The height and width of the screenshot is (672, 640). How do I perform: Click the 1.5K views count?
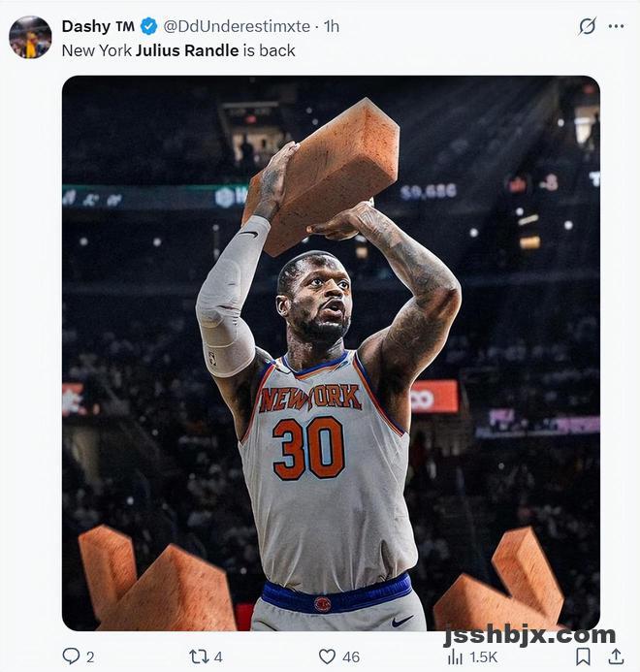click(483, 657)
